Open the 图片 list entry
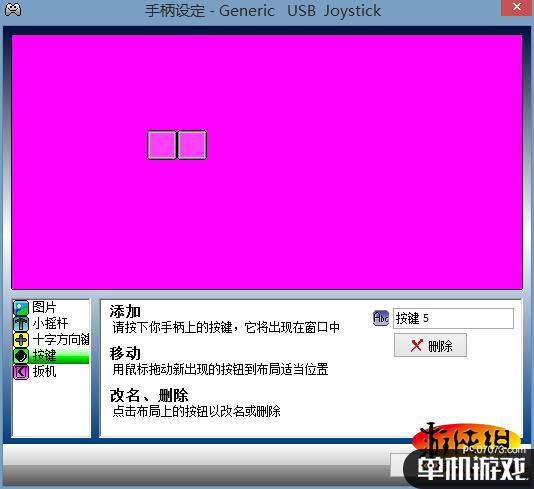Viewport: 534px width, 489px height. coord(51,307)
